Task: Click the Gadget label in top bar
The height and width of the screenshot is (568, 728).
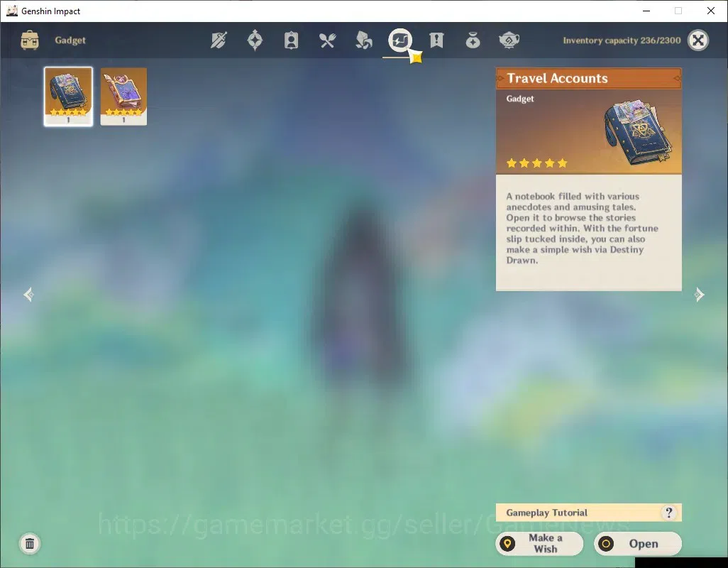Action: coord(70,40)
